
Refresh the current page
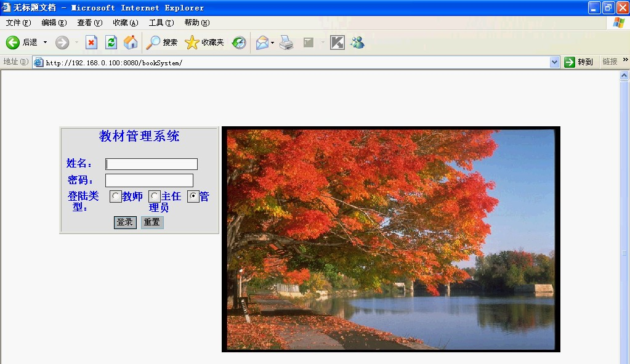coord(111,42)
